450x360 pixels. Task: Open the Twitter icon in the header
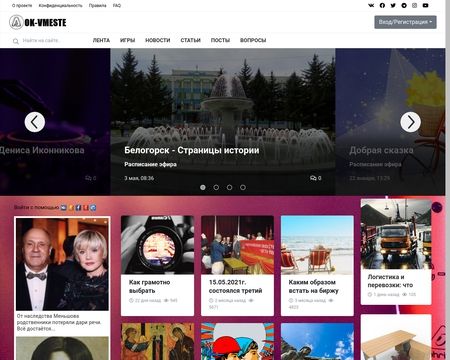[x=393, y=5]
